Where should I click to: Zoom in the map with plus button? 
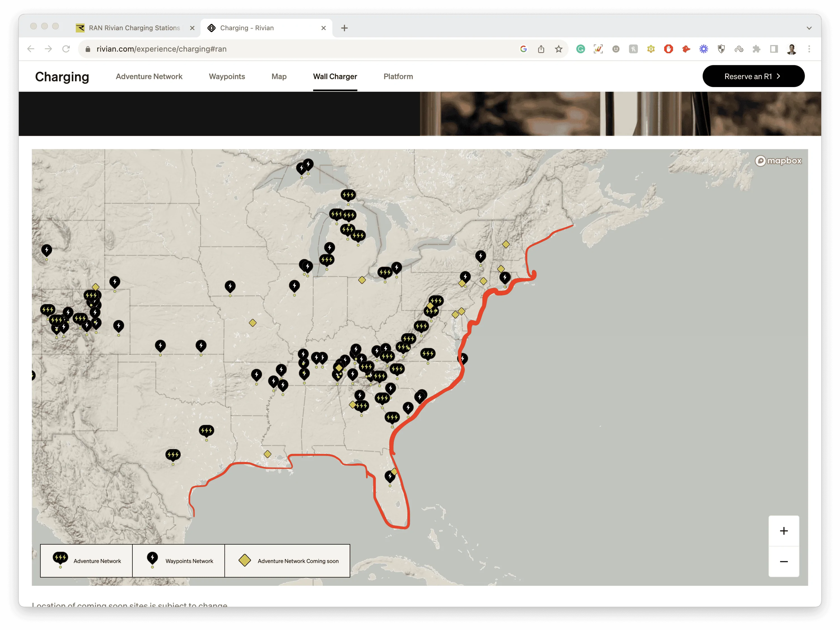point(784,531)
